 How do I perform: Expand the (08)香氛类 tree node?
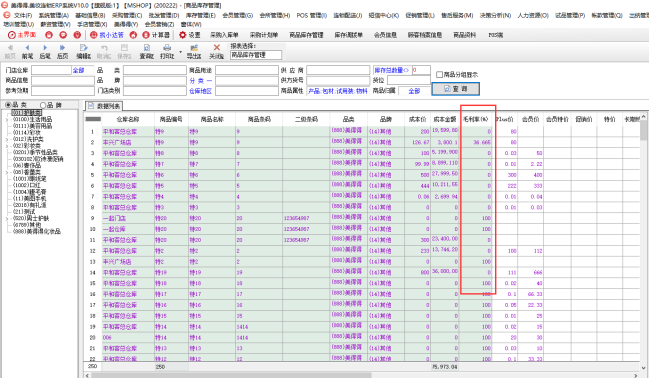pos(7,172)
